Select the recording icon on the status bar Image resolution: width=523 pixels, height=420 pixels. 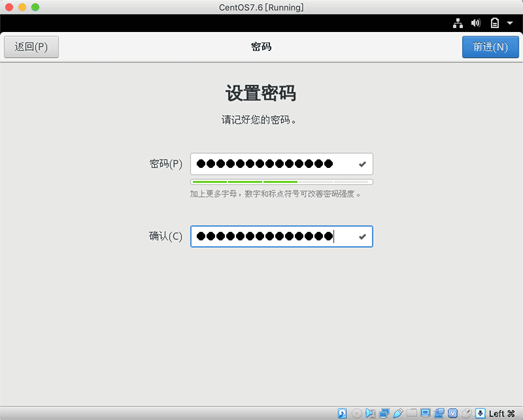[439, 413]
